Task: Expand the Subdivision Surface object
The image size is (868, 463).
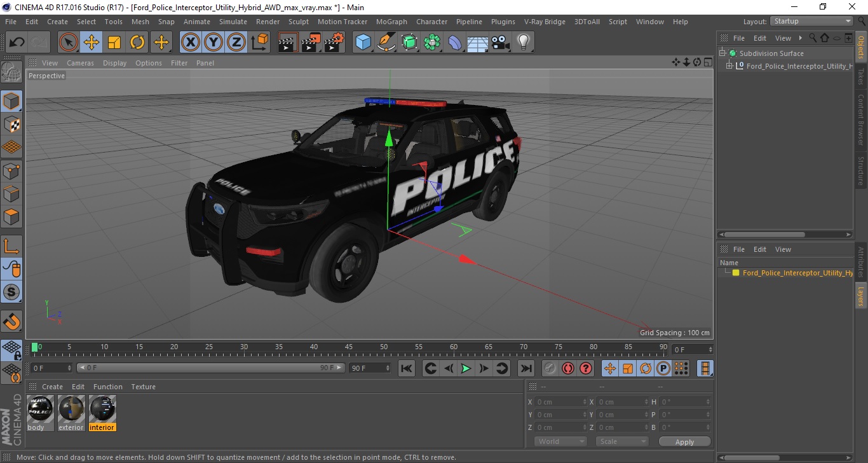Action: coord(722,53)
